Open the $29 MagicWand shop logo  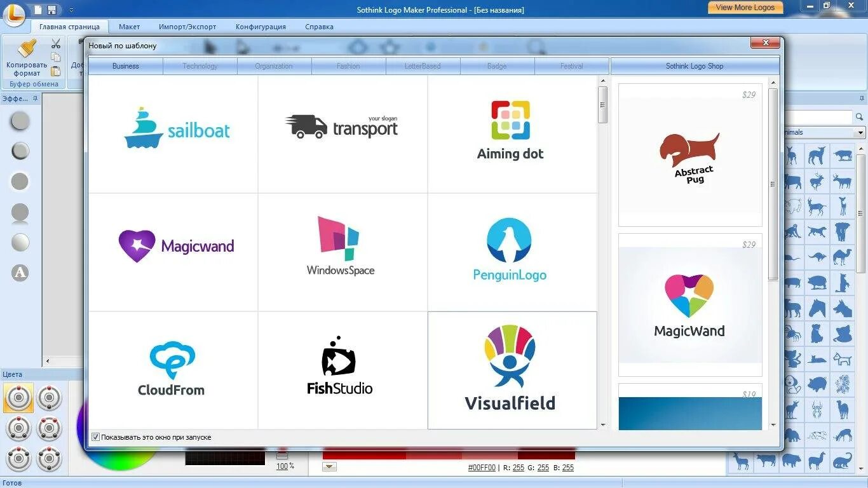pyautogui.click(x=690, y=305)
